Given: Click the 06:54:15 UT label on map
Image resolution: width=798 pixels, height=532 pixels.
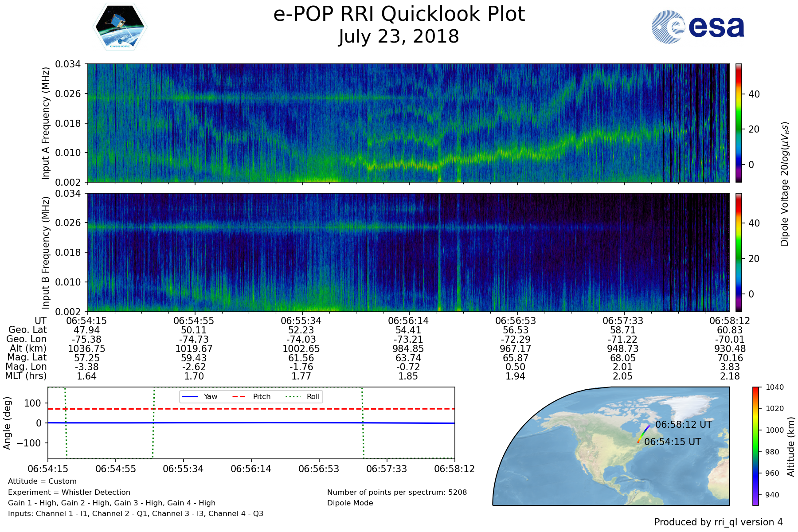Looking at the screenshot, I should pos(672,442).
